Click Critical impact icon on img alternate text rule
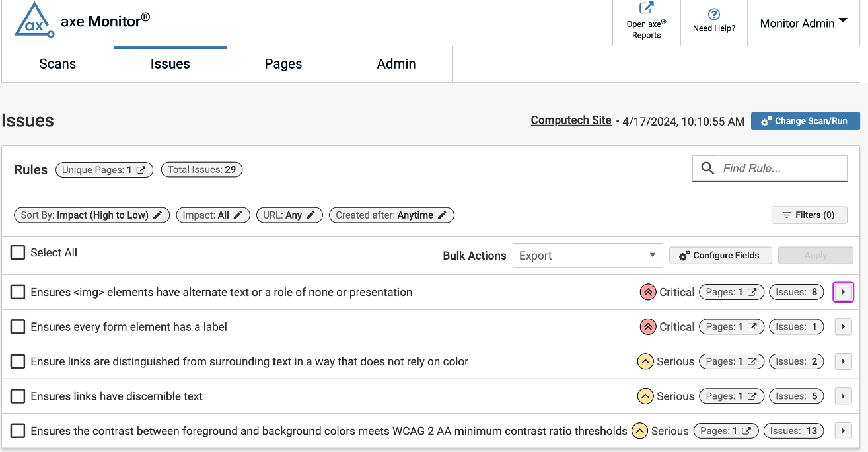 pos(648,292)
